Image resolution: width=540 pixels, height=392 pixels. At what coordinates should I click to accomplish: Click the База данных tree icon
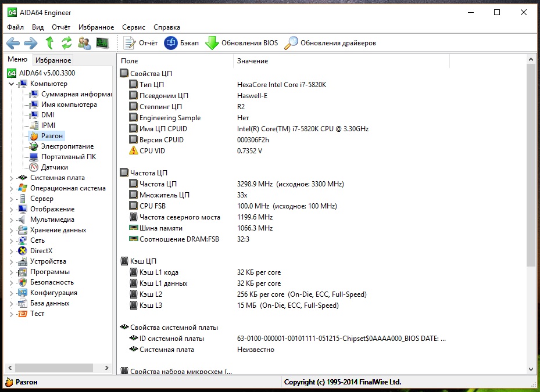coord(23,303)
